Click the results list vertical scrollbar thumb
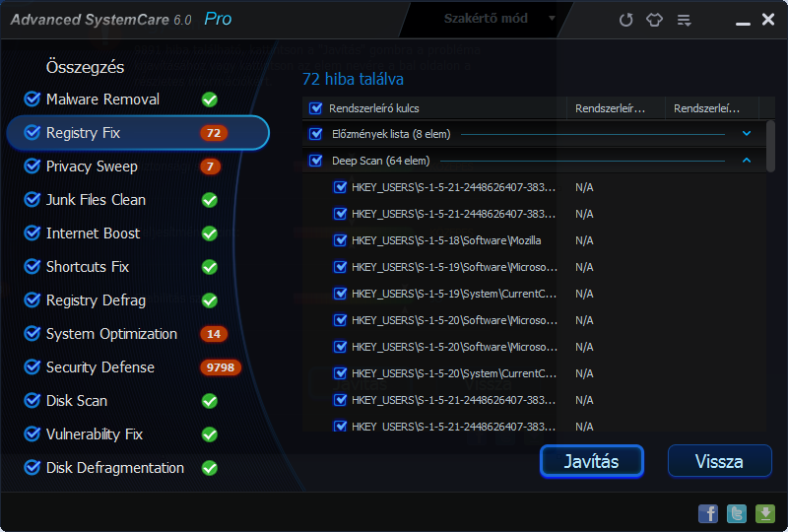The height and width of the screenshot is (532, 788). tap(770, 146)
